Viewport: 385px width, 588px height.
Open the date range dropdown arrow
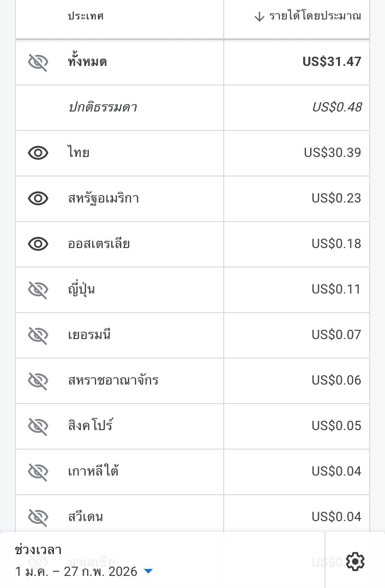point(148,571)
